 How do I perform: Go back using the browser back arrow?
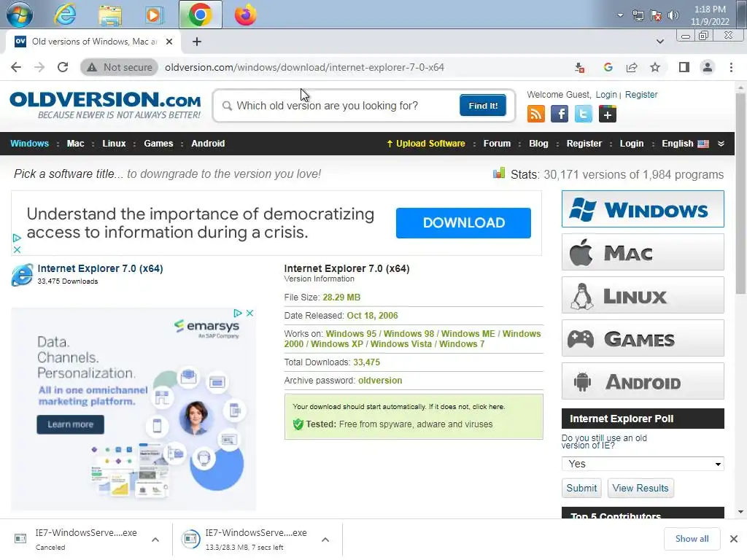(16, 67)
